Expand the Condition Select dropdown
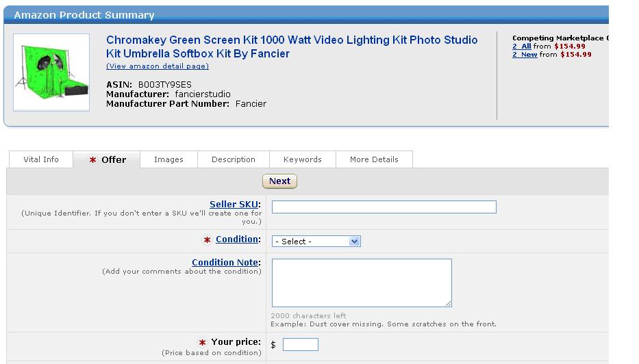The height and width of the screenshot is (364, 639). coord(316,242)
